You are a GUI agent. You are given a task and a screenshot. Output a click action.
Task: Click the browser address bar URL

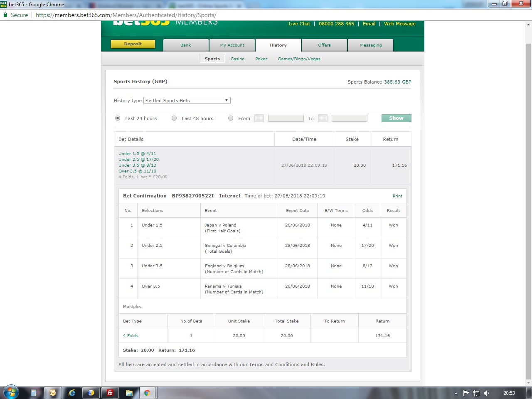[x=126, y=15]
